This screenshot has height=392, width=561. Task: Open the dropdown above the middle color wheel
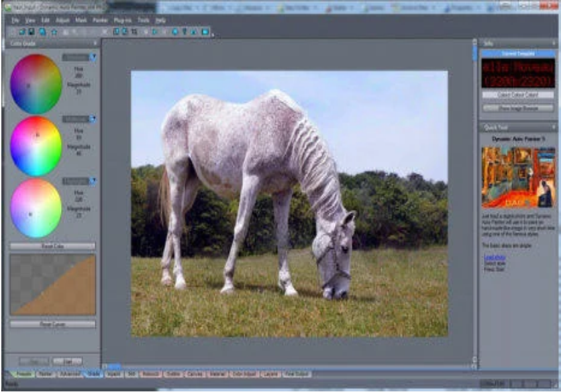(93, 119)
